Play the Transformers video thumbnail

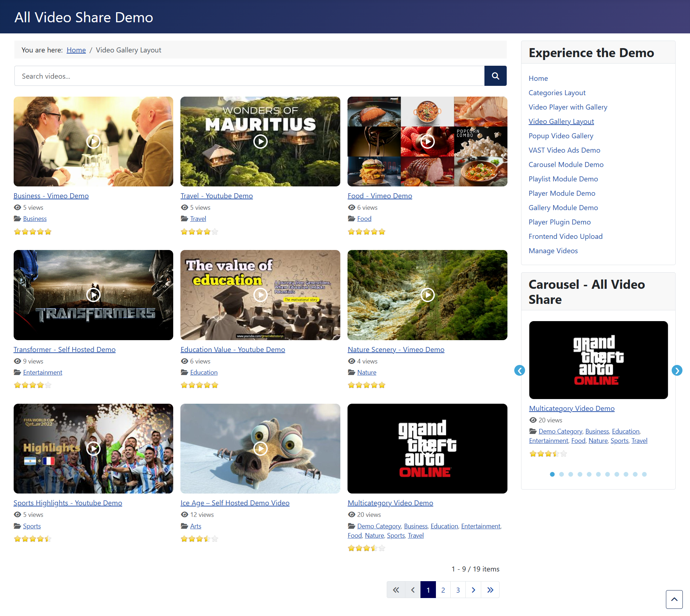93,295
